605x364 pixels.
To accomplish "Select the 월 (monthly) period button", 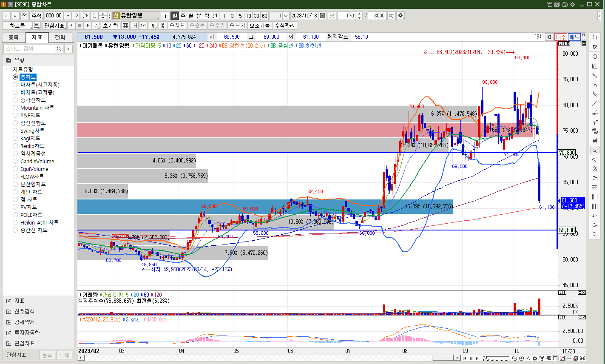I will point(191,16).
